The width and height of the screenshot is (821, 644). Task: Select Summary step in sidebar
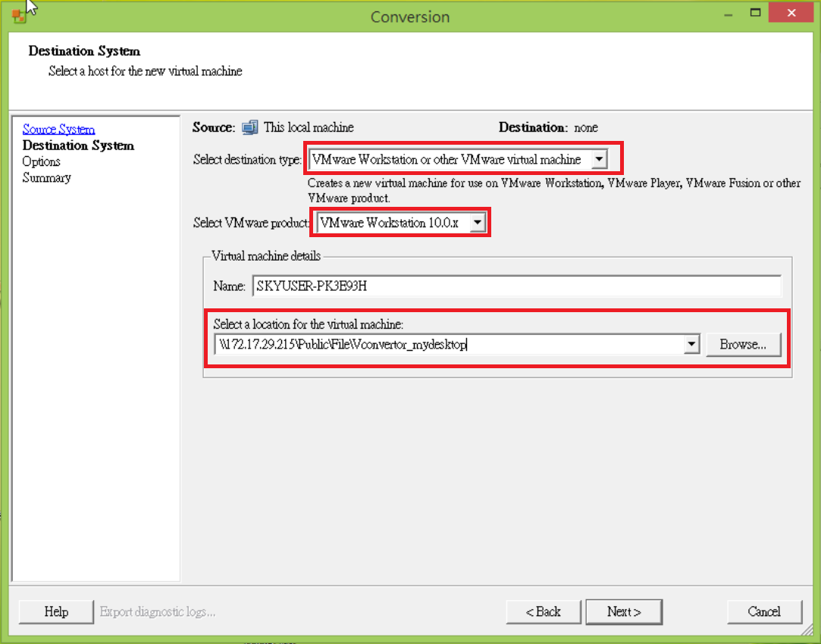(x=46, y=178)
